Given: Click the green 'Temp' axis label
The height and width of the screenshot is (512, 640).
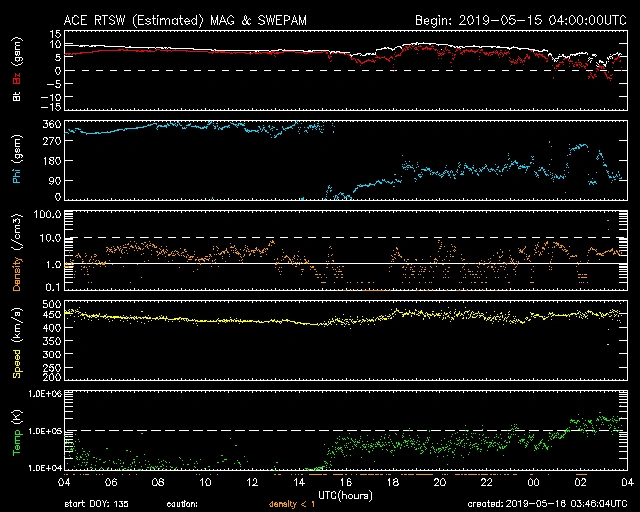Looking at the screenshot, I should tap(17, 443).
